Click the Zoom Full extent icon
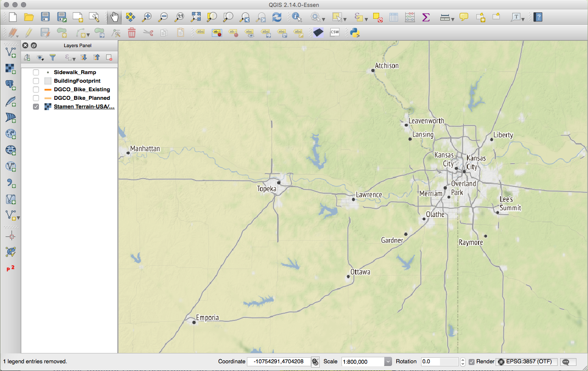588x371 pixels. coord(196,17)
